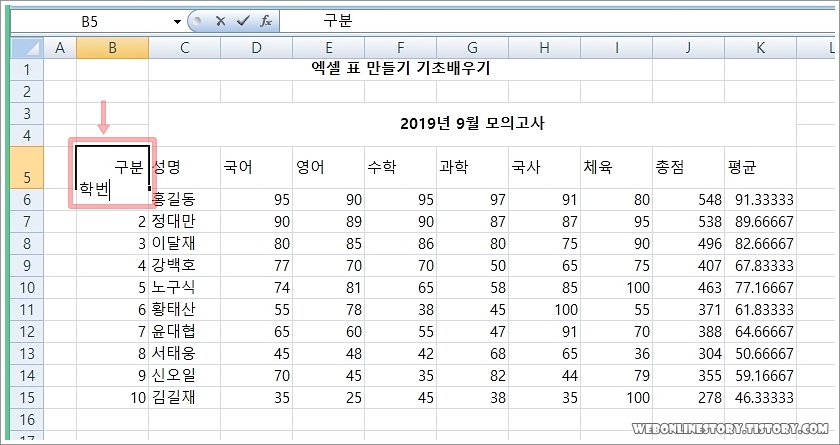
Task: Select column C header
Action: (x=184, y=48)
